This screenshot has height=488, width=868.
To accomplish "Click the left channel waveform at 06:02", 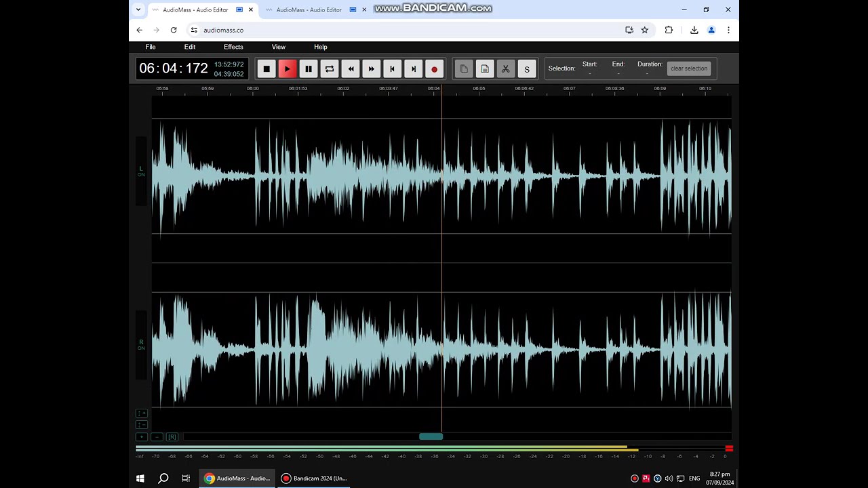I will [x=343, y=176].
